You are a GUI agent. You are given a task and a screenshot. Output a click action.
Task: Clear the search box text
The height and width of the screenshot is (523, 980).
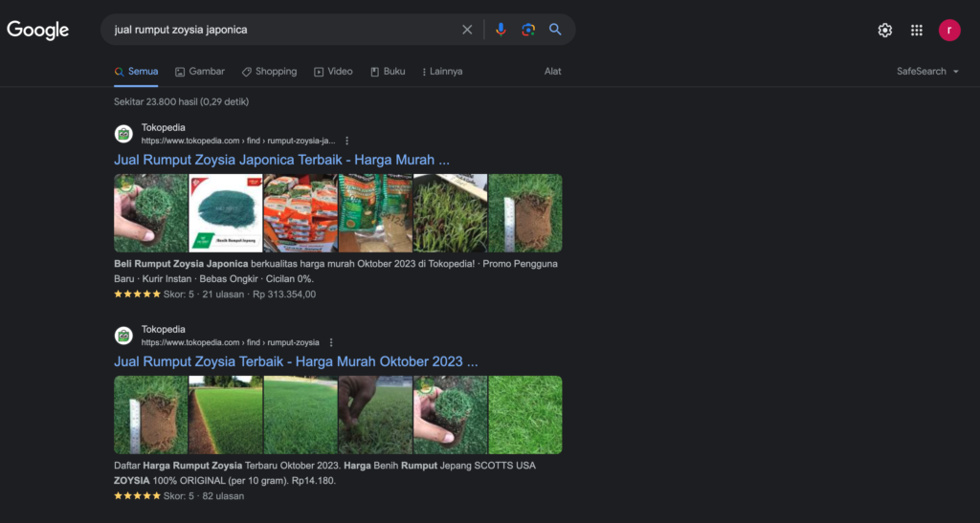point(467,30)
